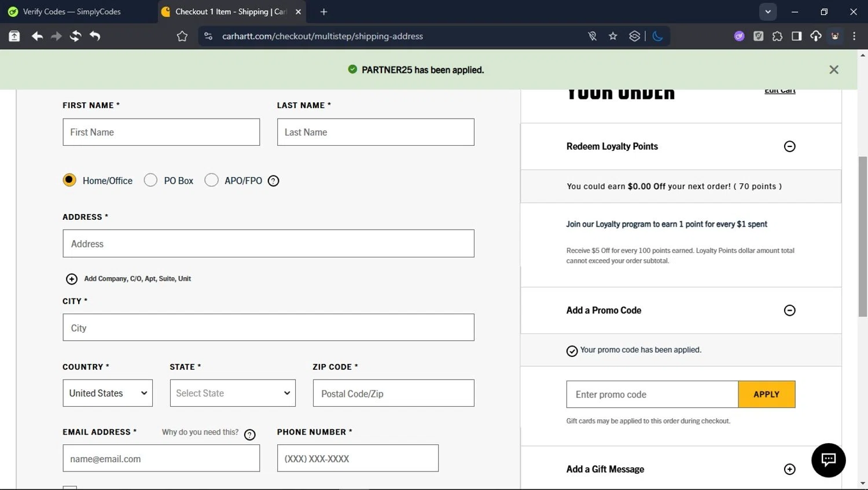Select the Checkout 1 Item - Shipping tab

230,12
